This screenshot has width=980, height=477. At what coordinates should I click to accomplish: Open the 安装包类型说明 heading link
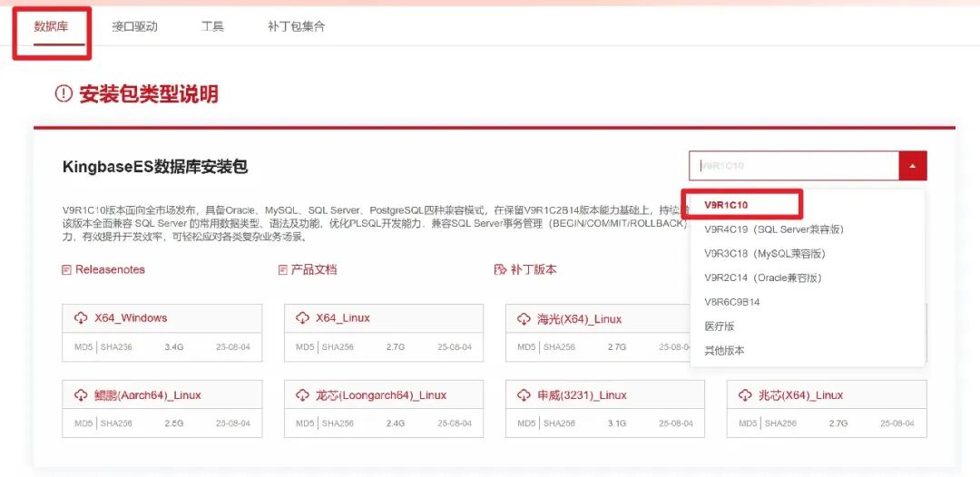(x=148, y=94)
